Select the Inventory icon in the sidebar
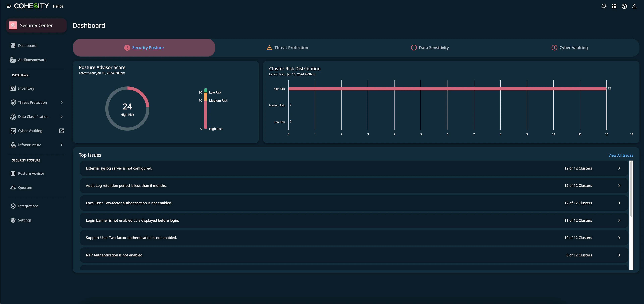This screenshot has height=304, width=644. [13, 88]
